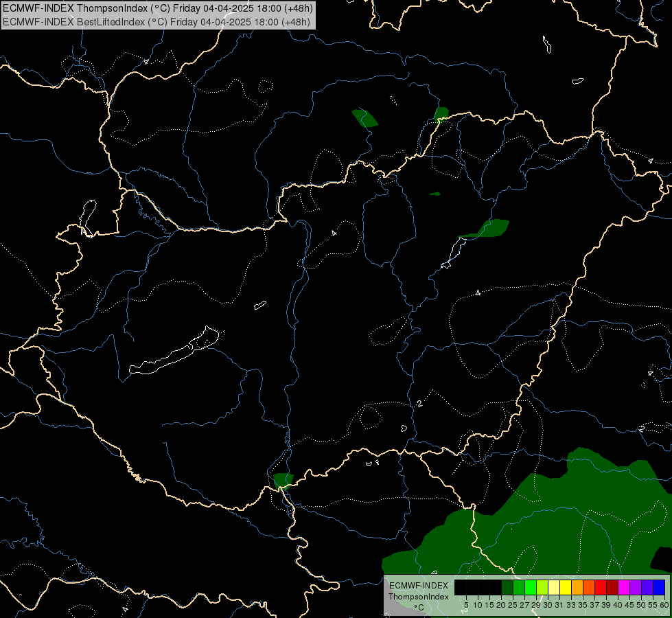Click the ThompsonIndex title line at top
672x618 pixels.
pyautogui.click(x=158, y=8)
